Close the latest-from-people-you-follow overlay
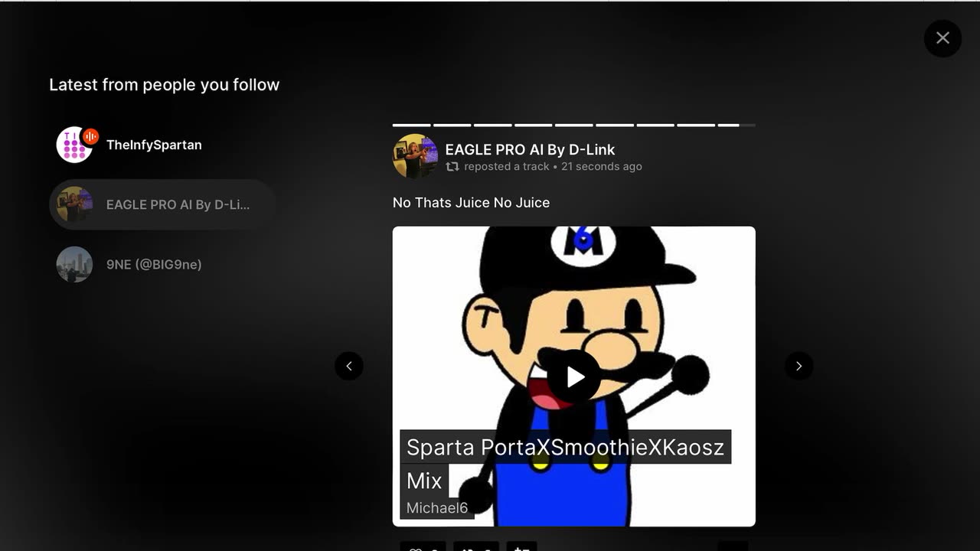The width and height of the screenshot is (980, 551). click(x=942, y=38)
